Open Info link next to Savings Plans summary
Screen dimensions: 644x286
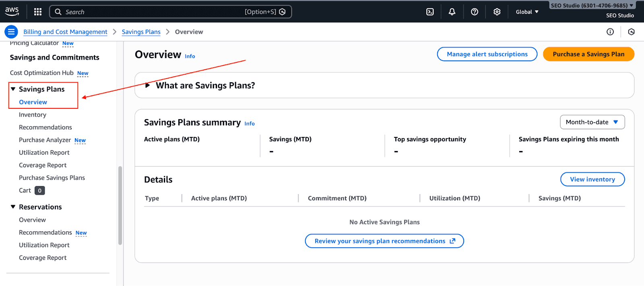click(250, 124)
